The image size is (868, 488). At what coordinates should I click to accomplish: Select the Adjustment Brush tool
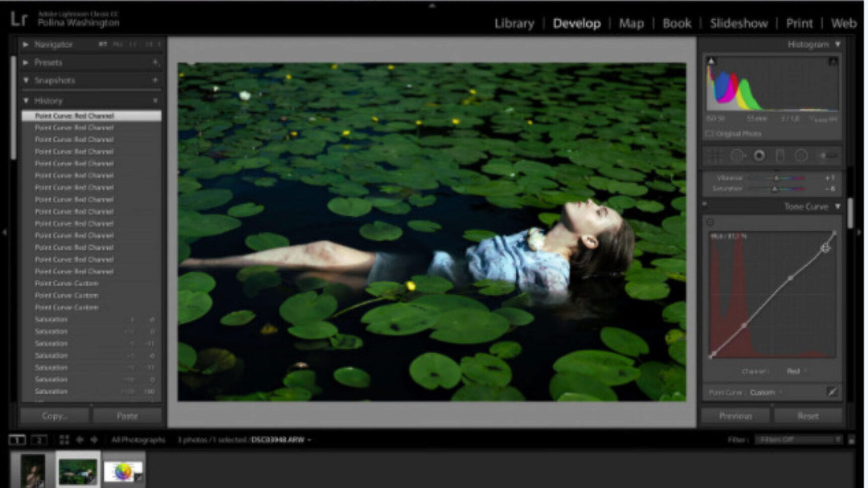point(828,156)
